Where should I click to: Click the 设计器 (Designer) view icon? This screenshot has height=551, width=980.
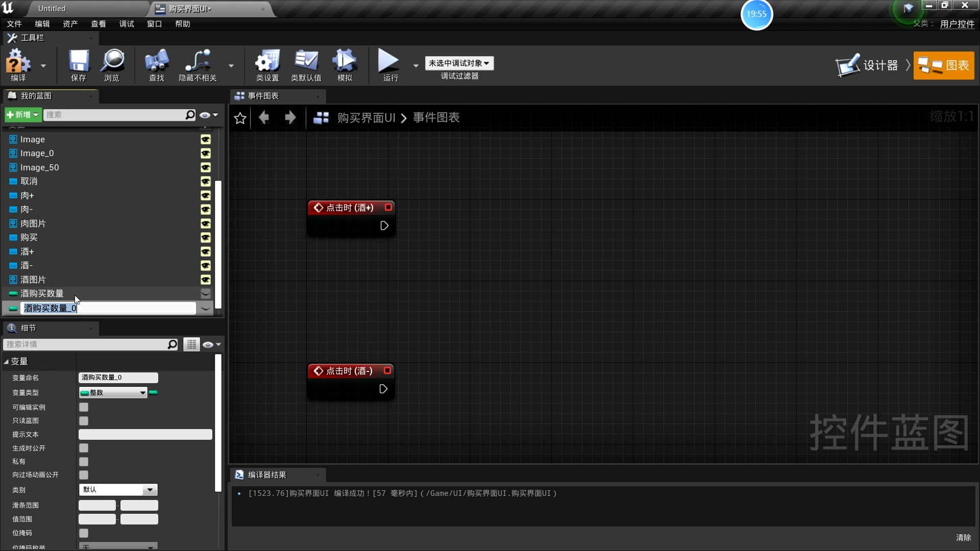[868, 65]
